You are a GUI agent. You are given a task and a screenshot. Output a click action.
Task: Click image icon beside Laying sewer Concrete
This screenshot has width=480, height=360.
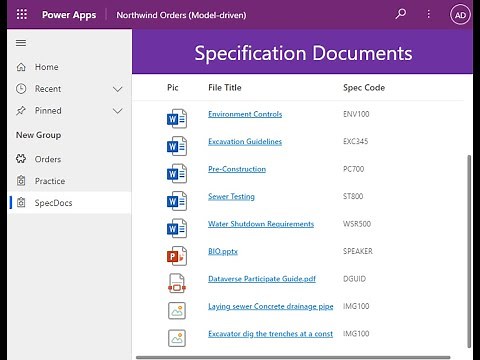pos(177,311)
